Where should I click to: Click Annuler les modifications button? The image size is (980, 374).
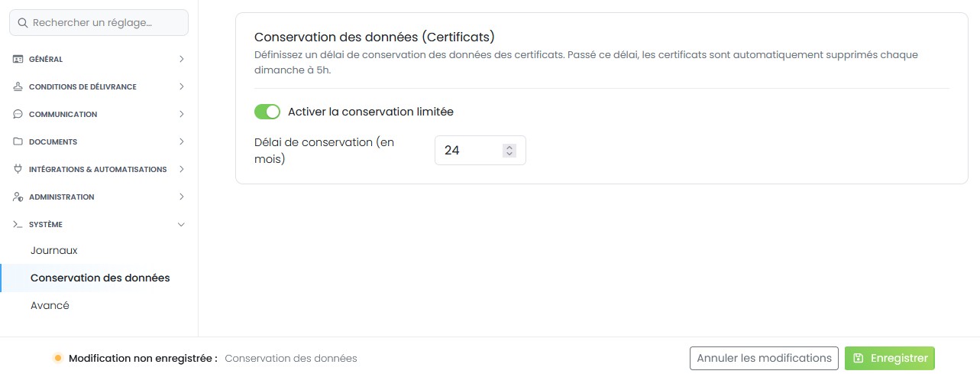(764, 358)
